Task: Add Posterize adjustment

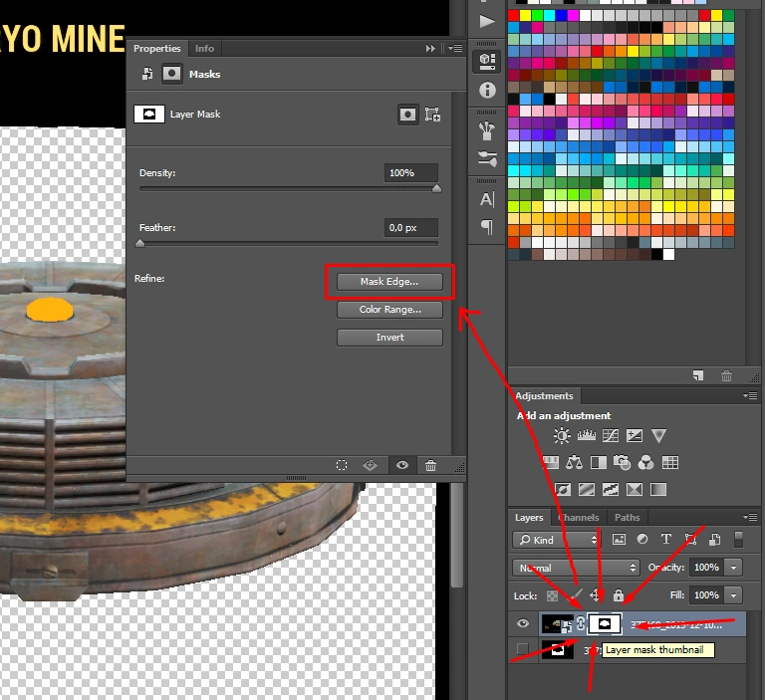Action: [587, 489]
